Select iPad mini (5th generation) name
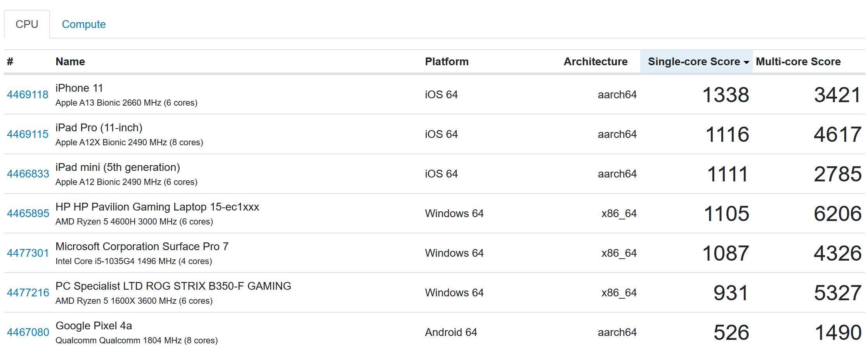 coord(118,167)
